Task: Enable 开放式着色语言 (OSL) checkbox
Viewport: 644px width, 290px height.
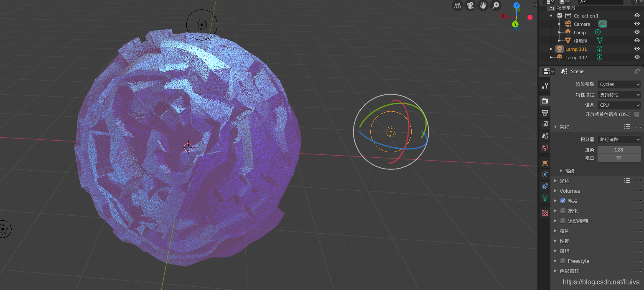Action: tap(637, 114)
